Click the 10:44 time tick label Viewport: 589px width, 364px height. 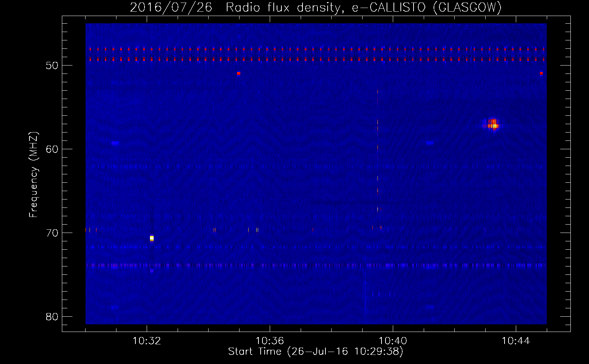[516, 341]
